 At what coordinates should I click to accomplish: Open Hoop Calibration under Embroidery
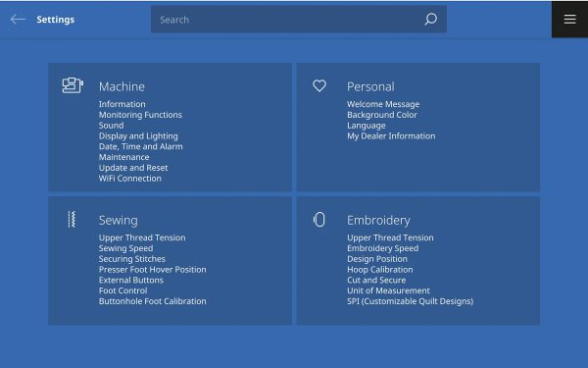tap(379, 270)
